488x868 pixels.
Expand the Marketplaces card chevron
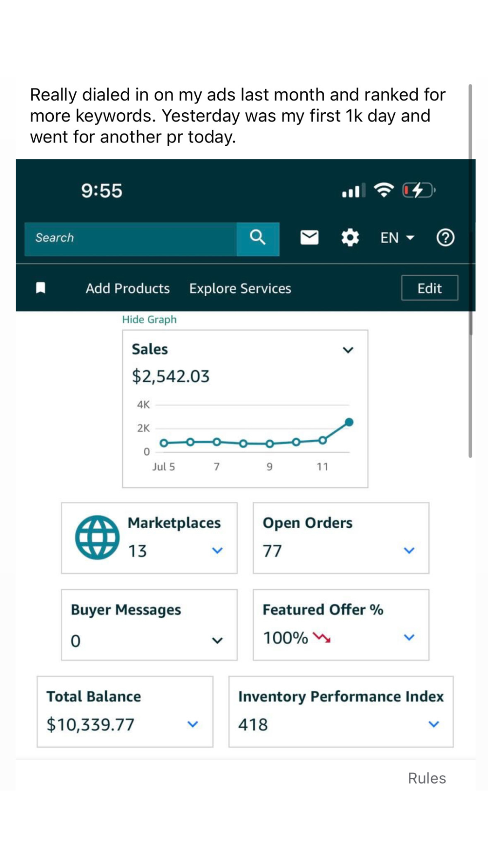coord(217,551)
